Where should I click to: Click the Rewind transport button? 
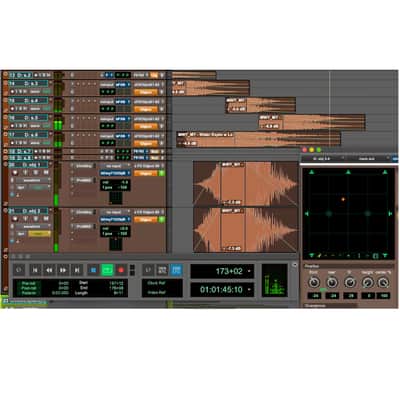[49, 270]
